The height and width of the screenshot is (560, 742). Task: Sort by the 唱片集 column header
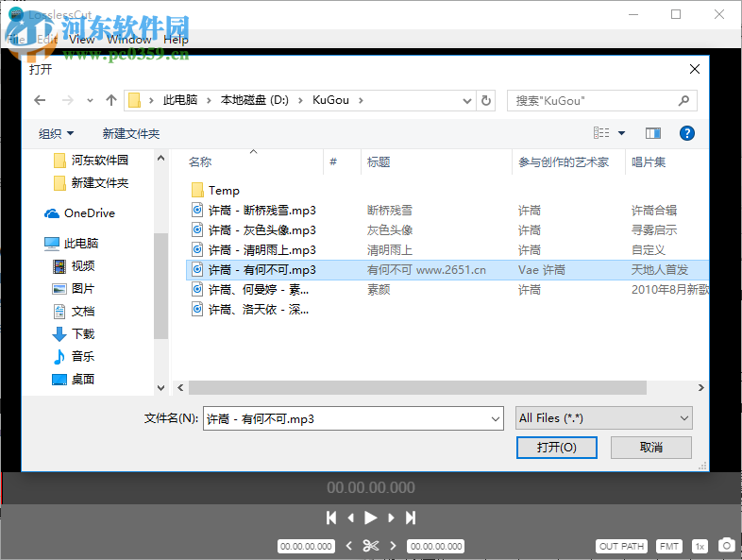pos(649,161)
